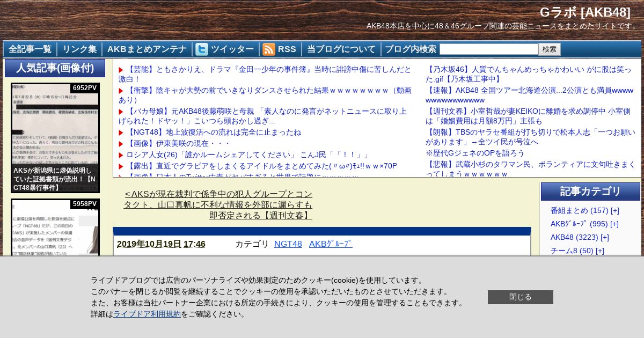Open the RSS nav link text

pyautogui.click(x=287, y=49)
